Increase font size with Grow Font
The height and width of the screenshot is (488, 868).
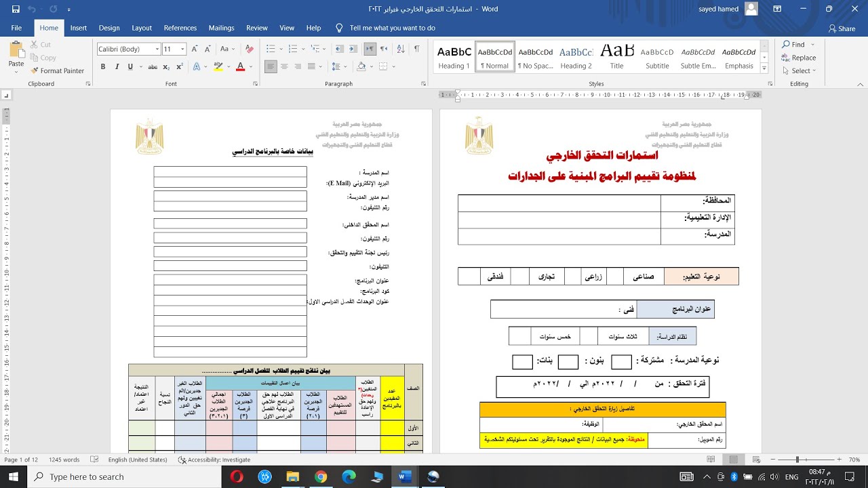[x=195, y=49]
